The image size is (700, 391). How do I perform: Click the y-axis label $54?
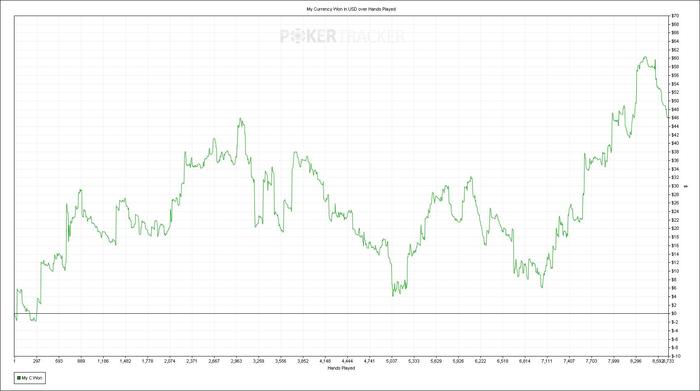click(x=675, y=84)
